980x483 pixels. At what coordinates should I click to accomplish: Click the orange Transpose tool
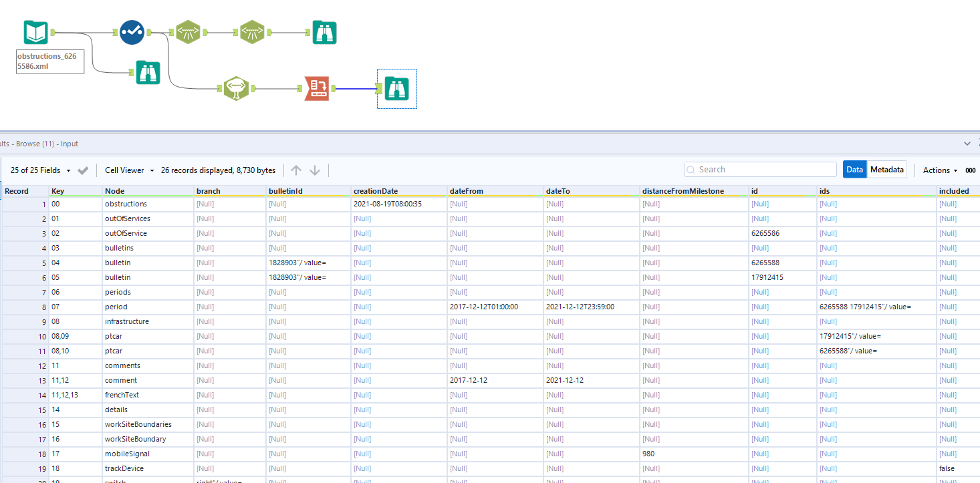click(x=317, y=88)
